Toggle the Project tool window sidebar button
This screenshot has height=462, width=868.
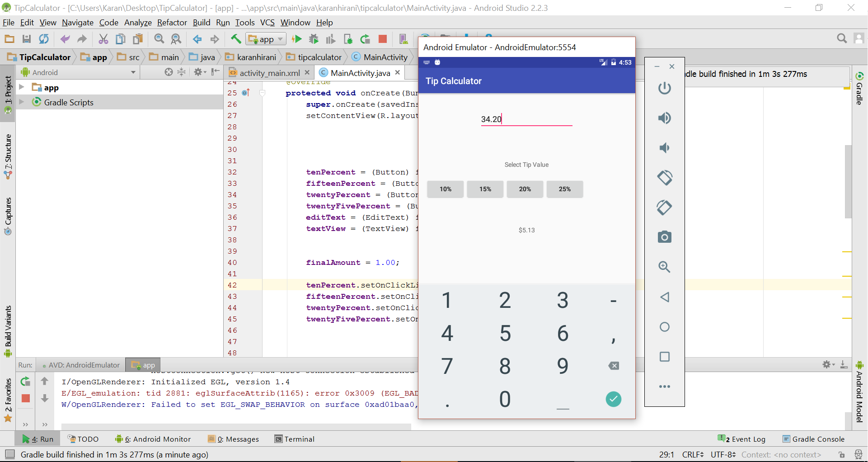8,94
